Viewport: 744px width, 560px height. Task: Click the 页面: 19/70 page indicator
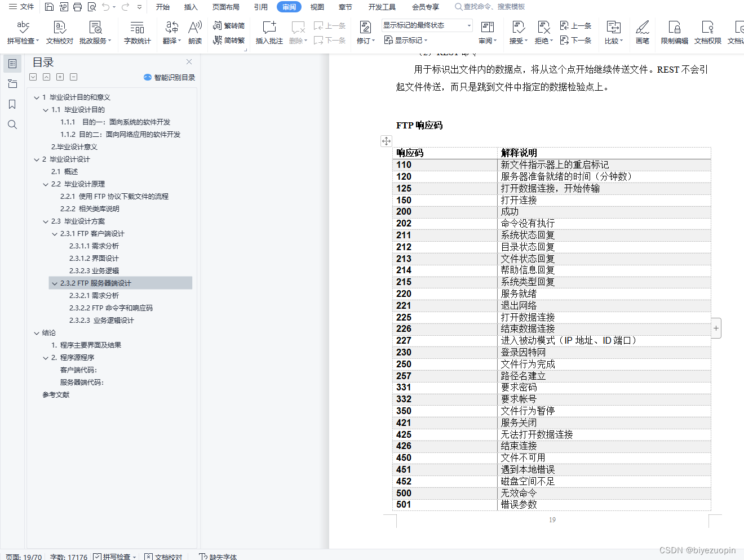tap(24, 557)
